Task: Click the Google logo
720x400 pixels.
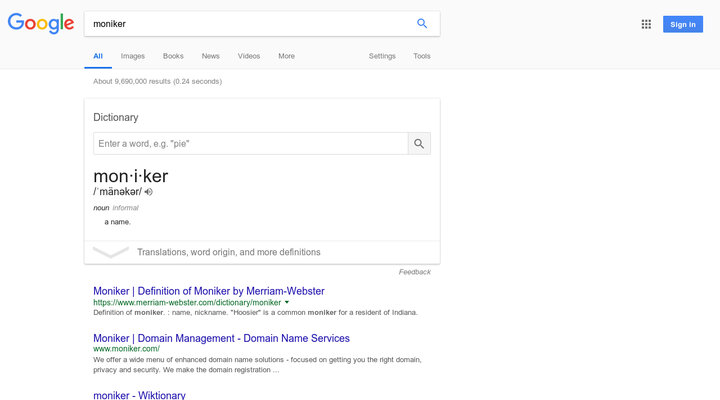Action: (x=41, y=24)
